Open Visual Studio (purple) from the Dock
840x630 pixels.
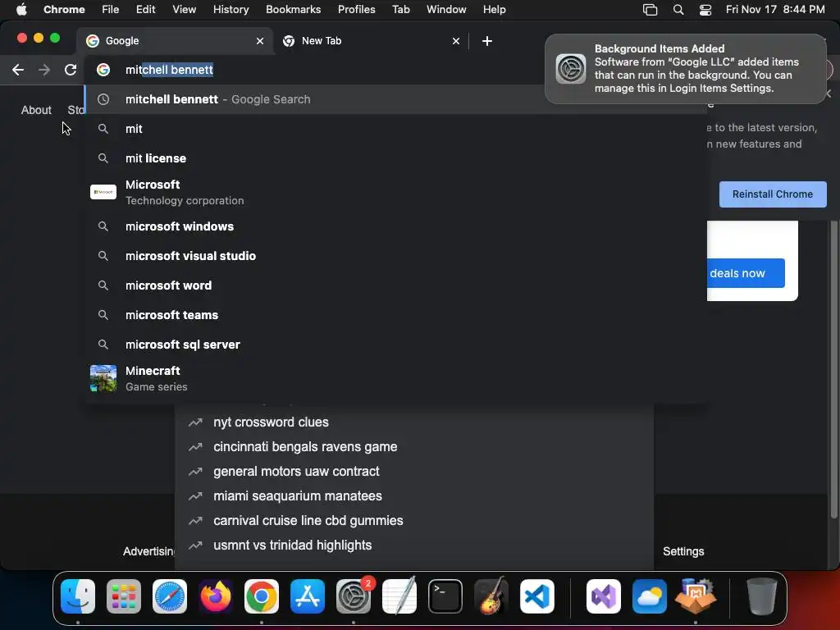604,596
